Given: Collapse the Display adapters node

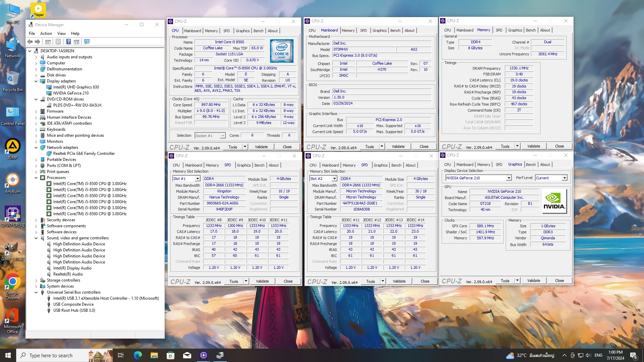Looking at the screenshot, I should point(36,81).
